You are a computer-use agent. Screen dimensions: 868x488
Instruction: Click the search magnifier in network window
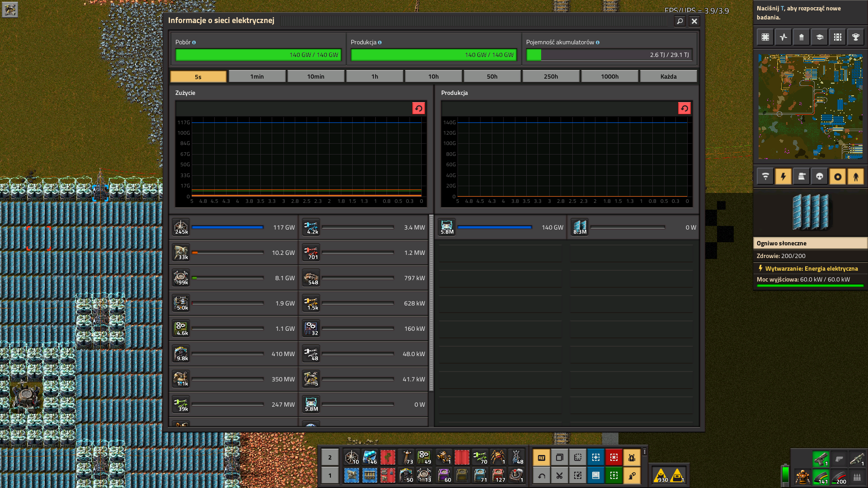679,21
